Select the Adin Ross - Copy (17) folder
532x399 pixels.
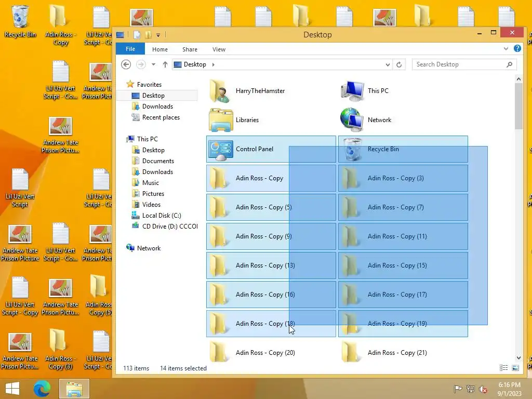tap(403, 295)
